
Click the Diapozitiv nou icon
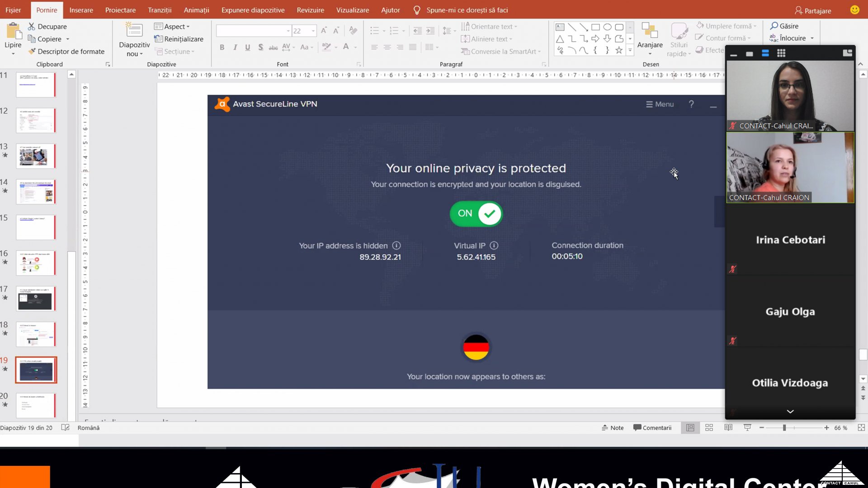click(134, 31)
